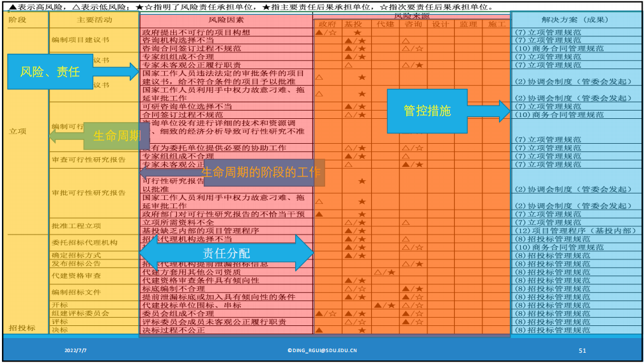Click the footer email '©DING_RGUI@SDU.EDU.CN'

pos(322,350)
